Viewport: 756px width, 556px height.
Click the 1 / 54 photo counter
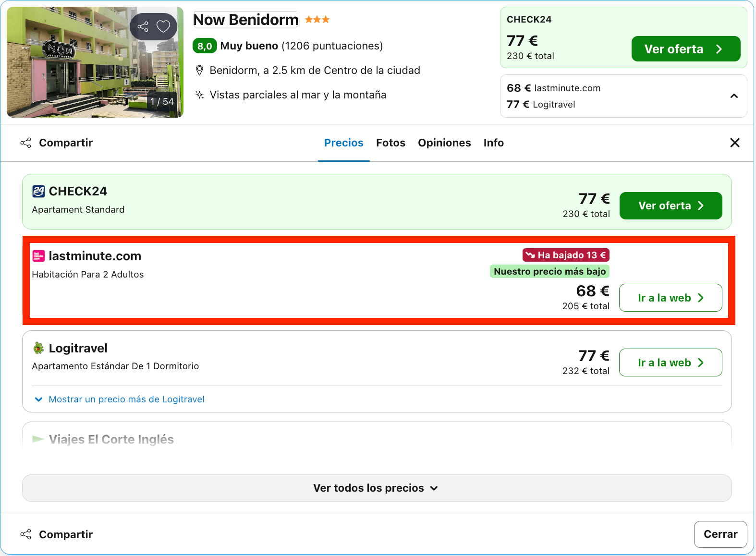click(x=162, y=102)
